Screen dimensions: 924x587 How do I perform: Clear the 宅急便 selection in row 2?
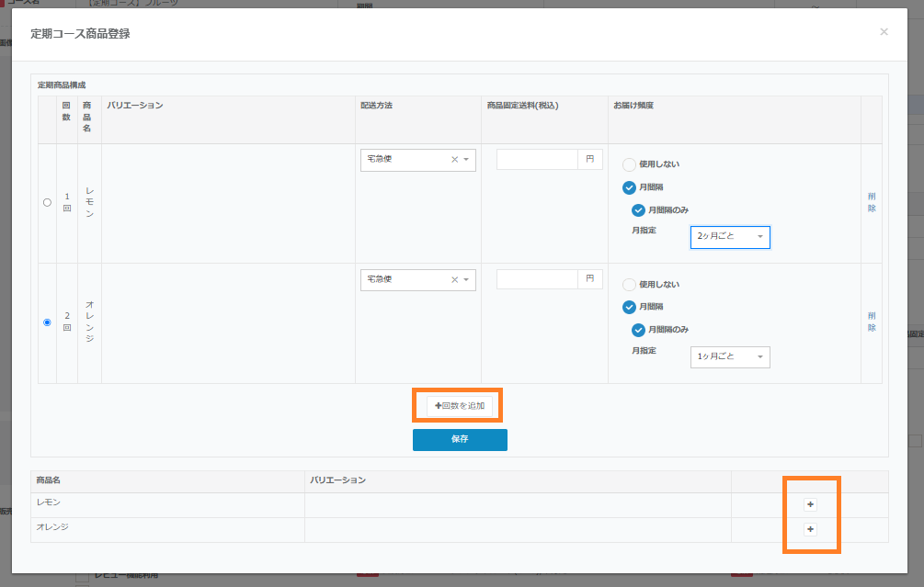click(x=454, y=279)
